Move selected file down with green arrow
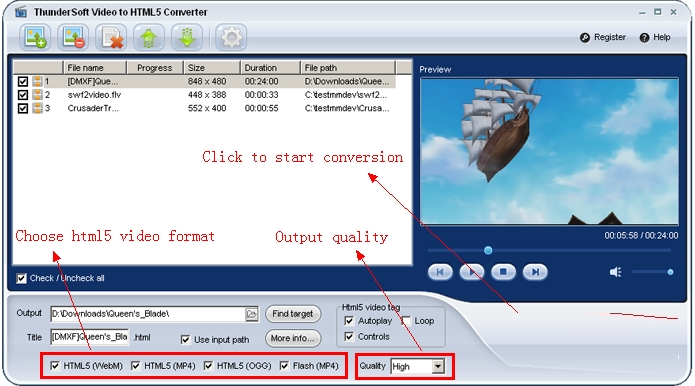The height and width of the screenshot is (386, 695). [x=187, y=37]
